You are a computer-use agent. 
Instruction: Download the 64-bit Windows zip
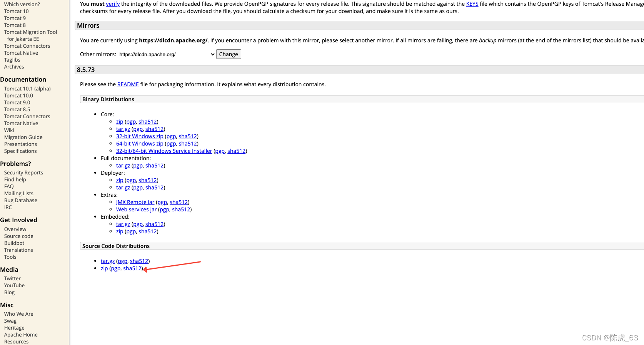tap(140, 144)
